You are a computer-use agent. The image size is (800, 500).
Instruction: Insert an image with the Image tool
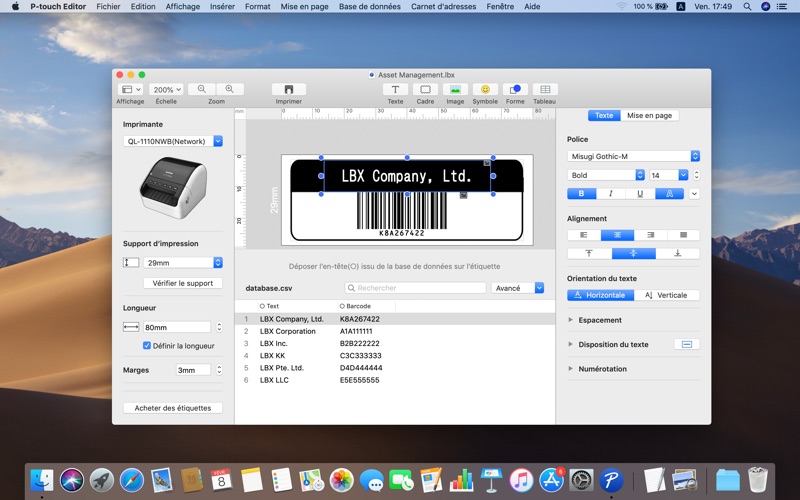coord(455,89)
